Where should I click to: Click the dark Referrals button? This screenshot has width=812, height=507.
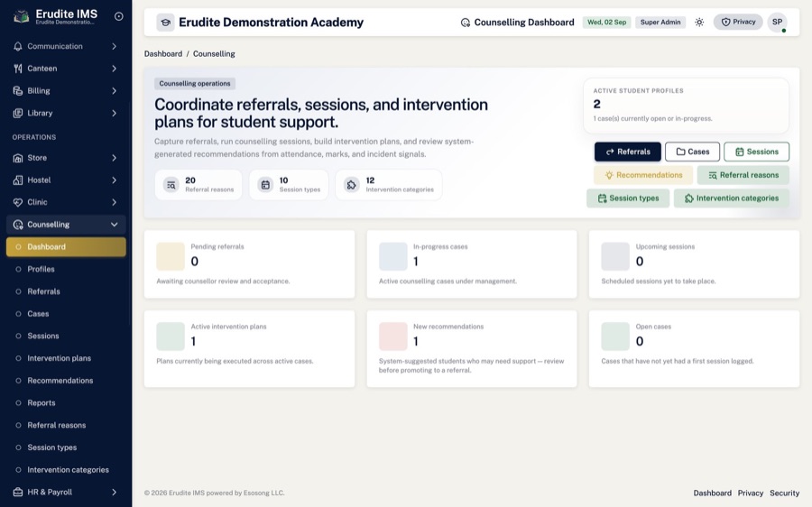tap(628, 152)
